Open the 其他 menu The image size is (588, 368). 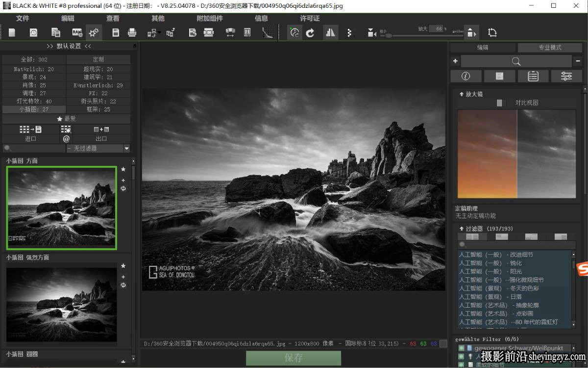[158, 18]
